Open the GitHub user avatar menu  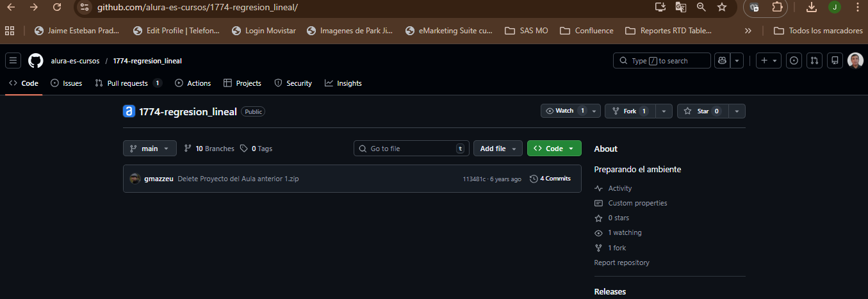855,61
